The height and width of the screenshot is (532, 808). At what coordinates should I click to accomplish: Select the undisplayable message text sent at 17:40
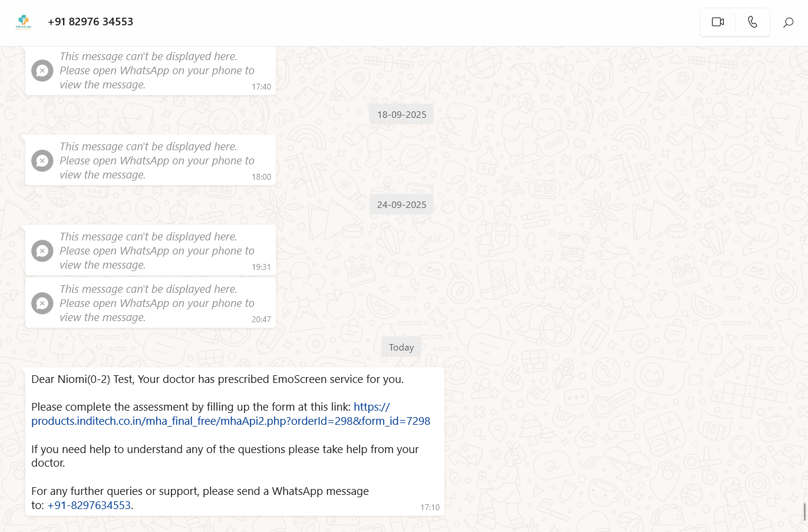156,71
